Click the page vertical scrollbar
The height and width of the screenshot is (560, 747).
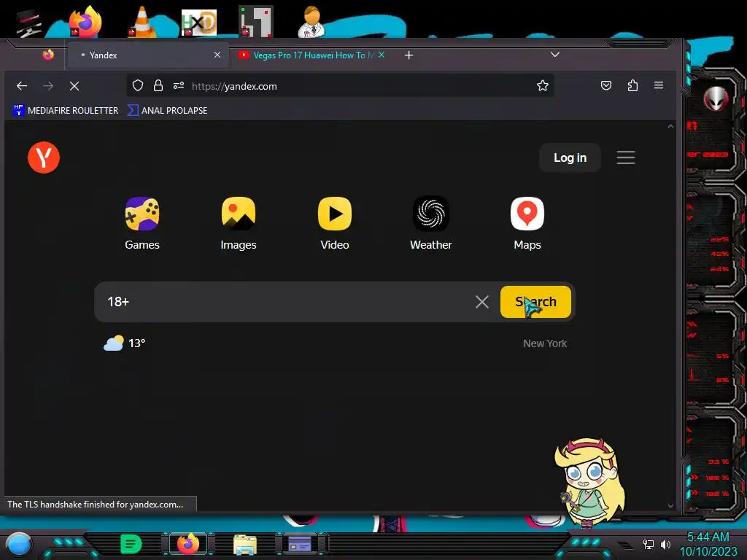tap(671, 316)
